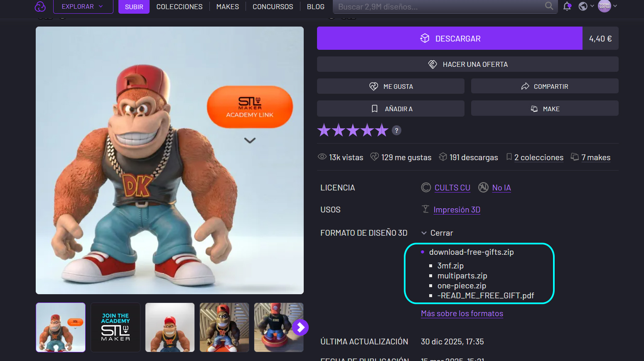Click the SUBIR upload button
Viewport: 644px width, 361px height.
(134, 7)
